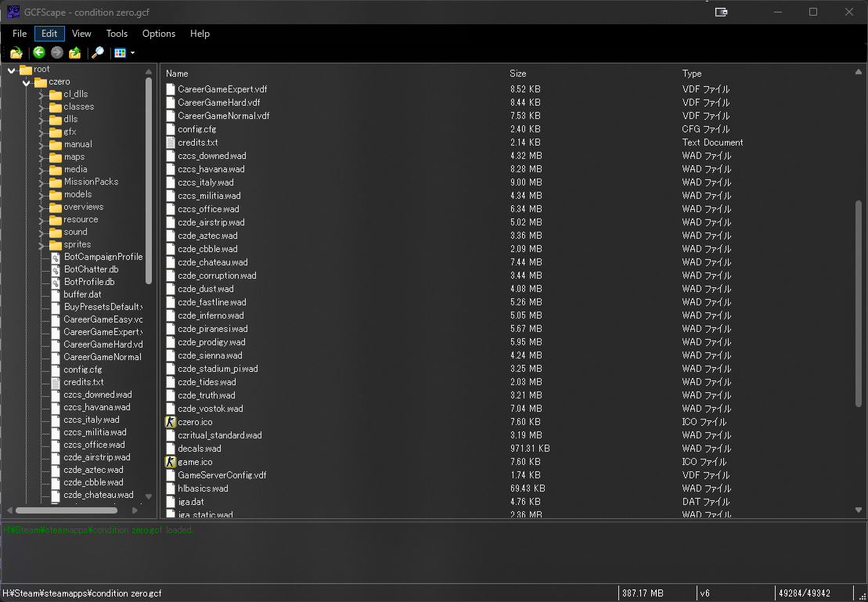
Task: Click the BotProfile.db icon in tree
Action: (56, 282)
